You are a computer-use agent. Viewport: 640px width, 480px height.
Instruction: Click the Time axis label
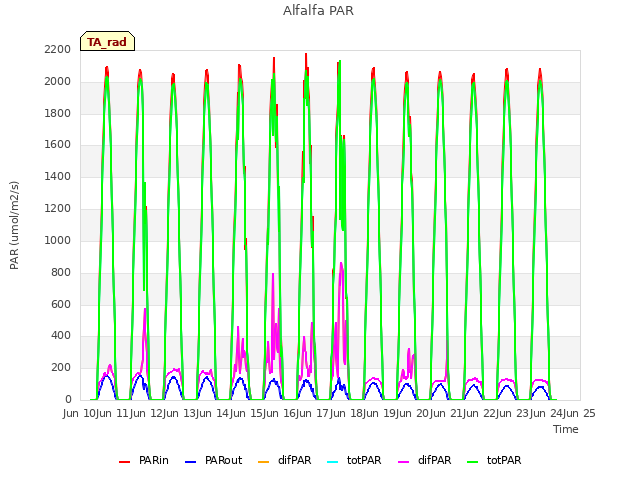(566, 429)
